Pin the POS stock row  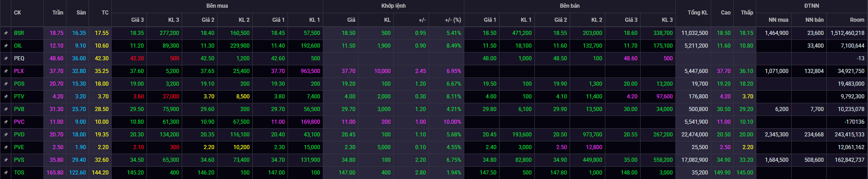(6, 84)
